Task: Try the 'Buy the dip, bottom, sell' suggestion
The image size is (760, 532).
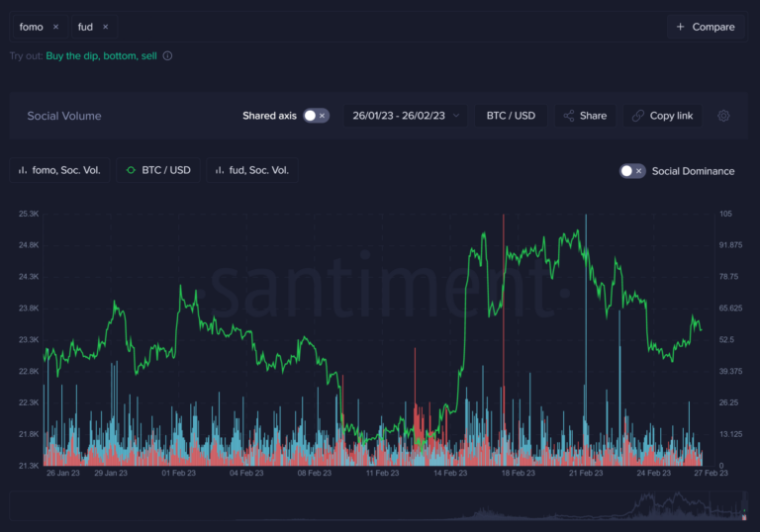Action: (101, 55)
